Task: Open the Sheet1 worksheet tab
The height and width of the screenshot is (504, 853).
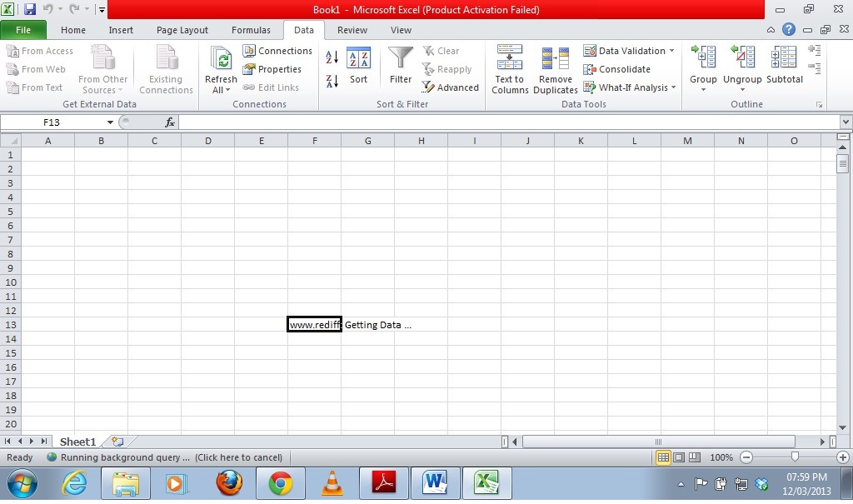Action: click(x=77, y=442)
